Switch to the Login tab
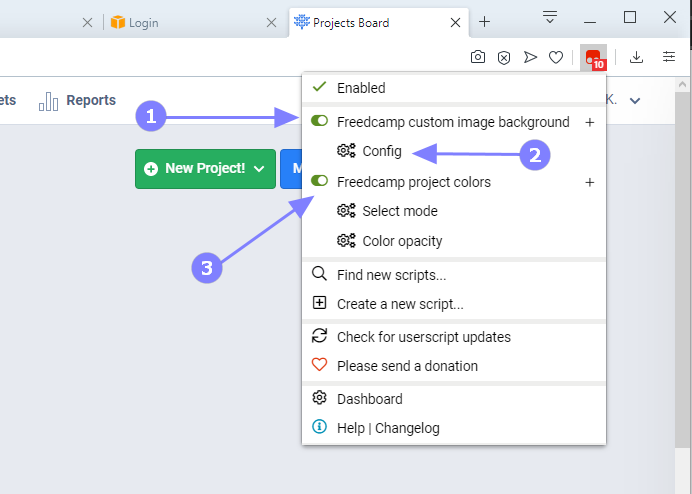 point(192,23)
